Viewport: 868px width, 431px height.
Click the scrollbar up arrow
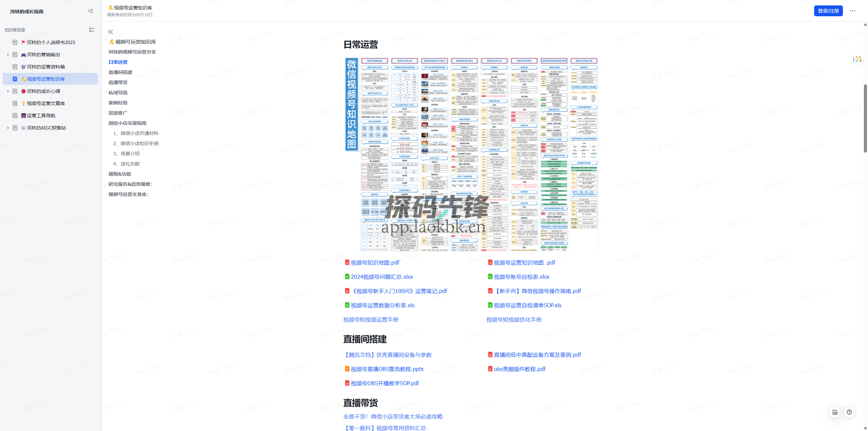[865, 24]
